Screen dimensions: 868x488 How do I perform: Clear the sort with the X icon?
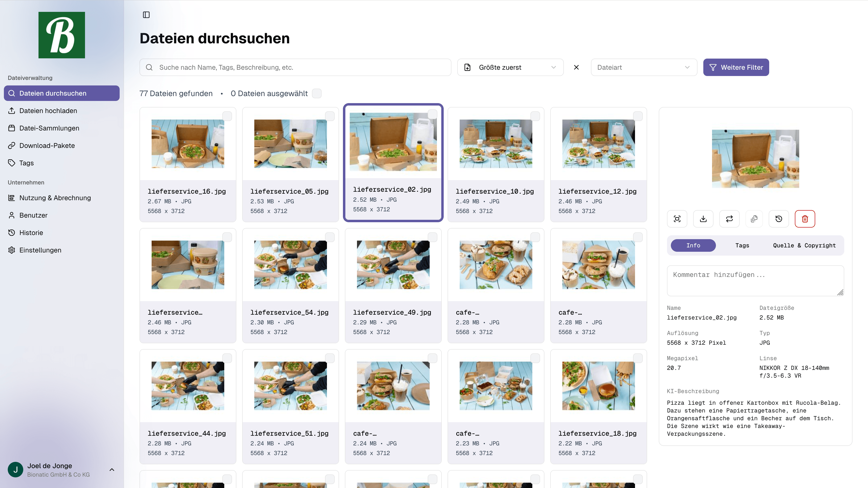576,67
